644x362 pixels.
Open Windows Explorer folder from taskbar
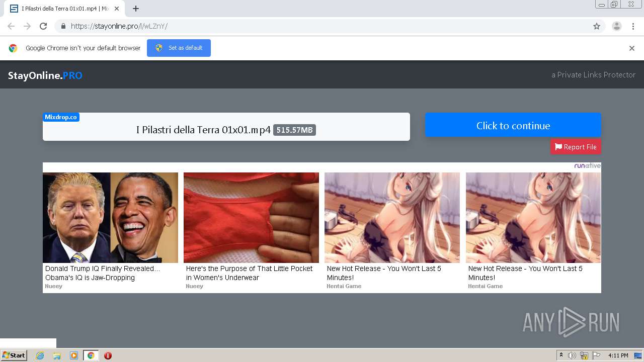(57, 355)
